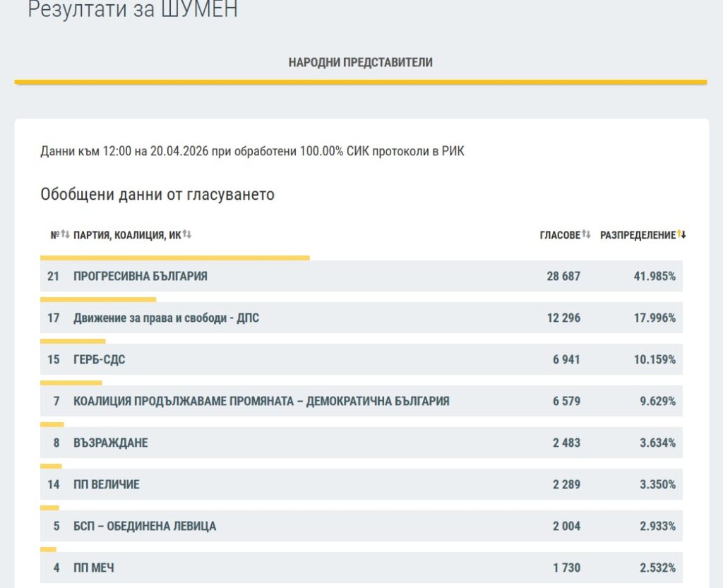Click the ВЪЗРАЖДАНЕ party name

pos(111,443)
